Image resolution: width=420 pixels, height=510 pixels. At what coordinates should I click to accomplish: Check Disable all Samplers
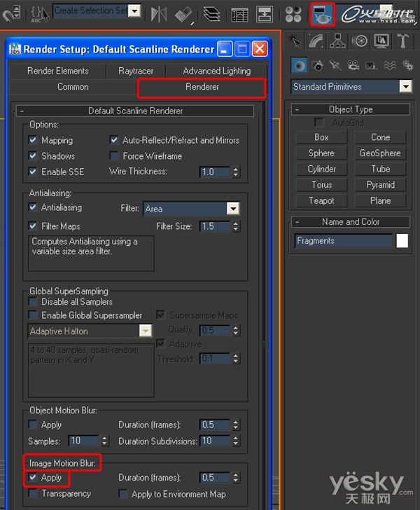(33, 301)
